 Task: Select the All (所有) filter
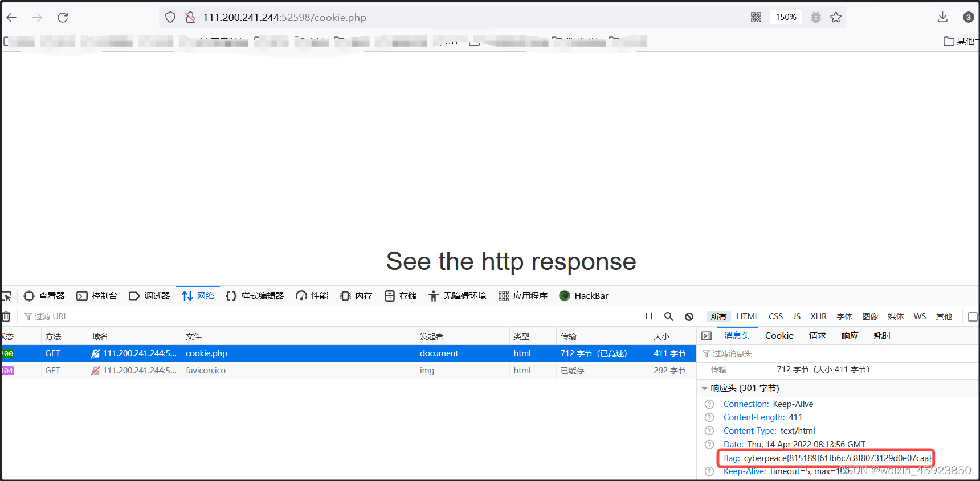(718, 316)
